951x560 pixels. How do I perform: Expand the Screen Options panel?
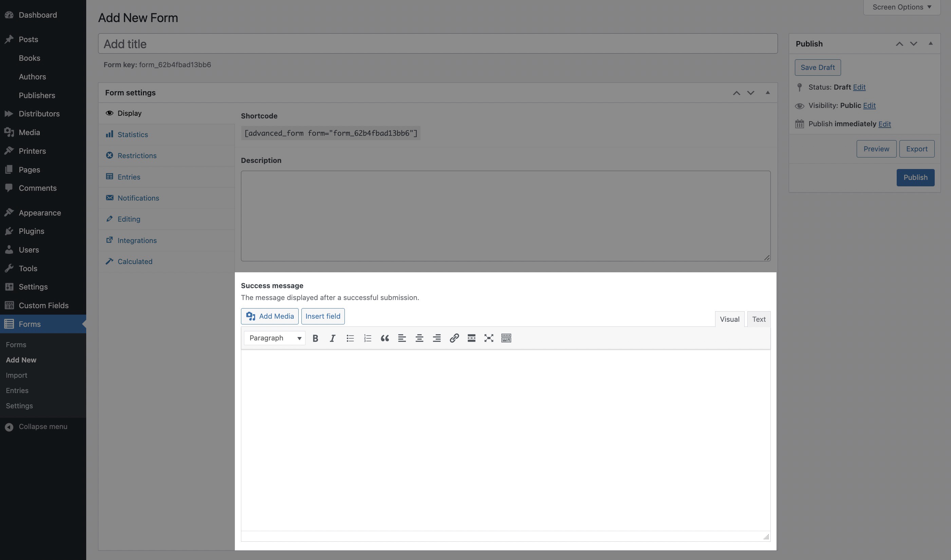pyautogui.click(x=901, y=7)
